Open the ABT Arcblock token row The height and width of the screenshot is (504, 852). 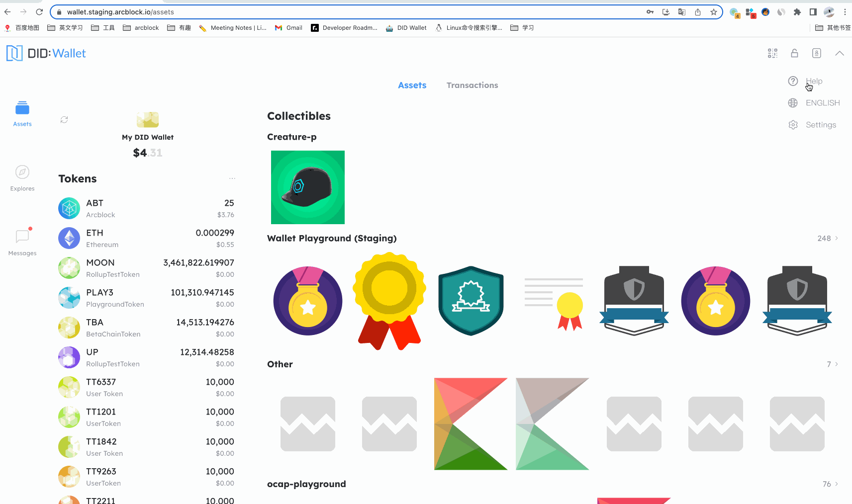tap(146, 209)
